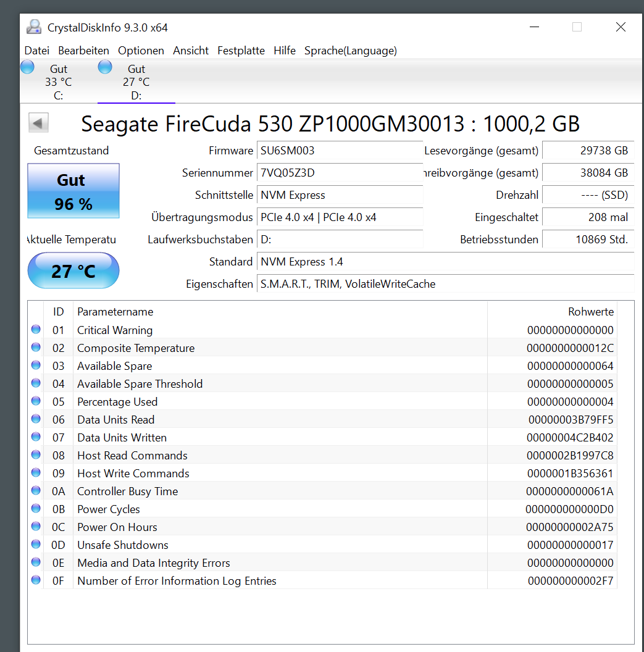Select the Percentage Used parameter name
The height and width of the screenshot is (652, 644).
tap(117, 402)
